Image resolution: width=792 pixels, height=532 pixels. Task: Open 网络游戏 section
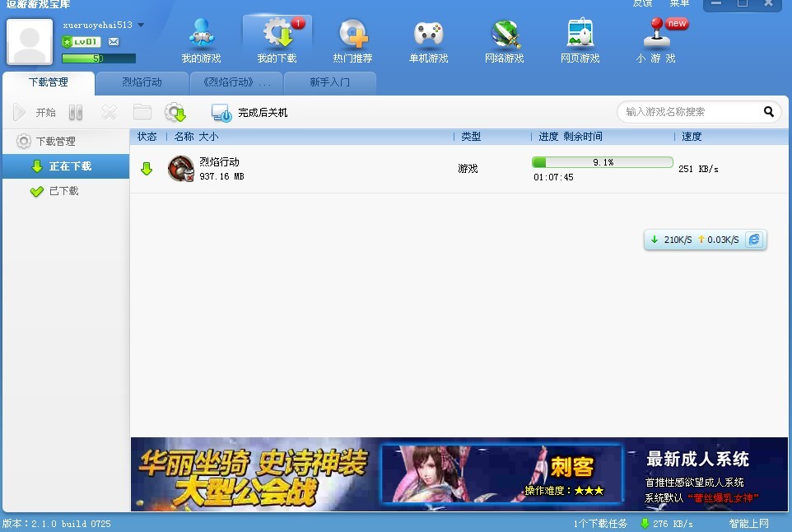coord(504,41)
